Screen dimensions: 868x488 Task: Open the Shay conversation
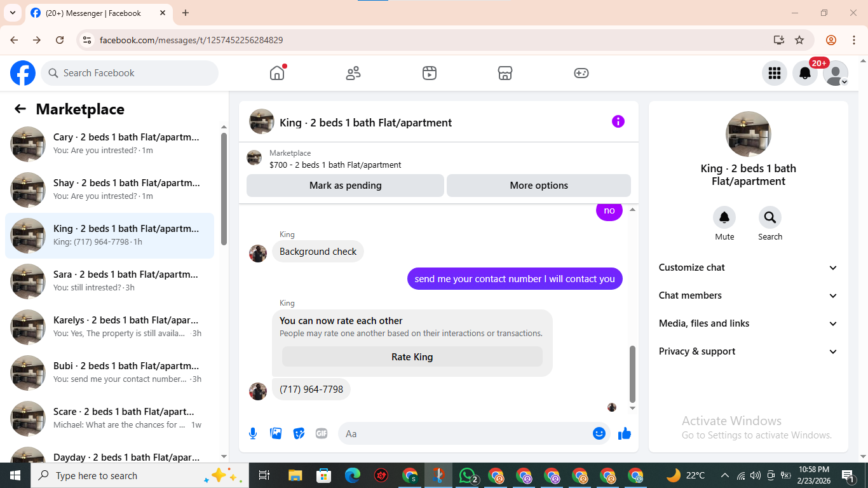pyautogui.click(x=109, y=190)
